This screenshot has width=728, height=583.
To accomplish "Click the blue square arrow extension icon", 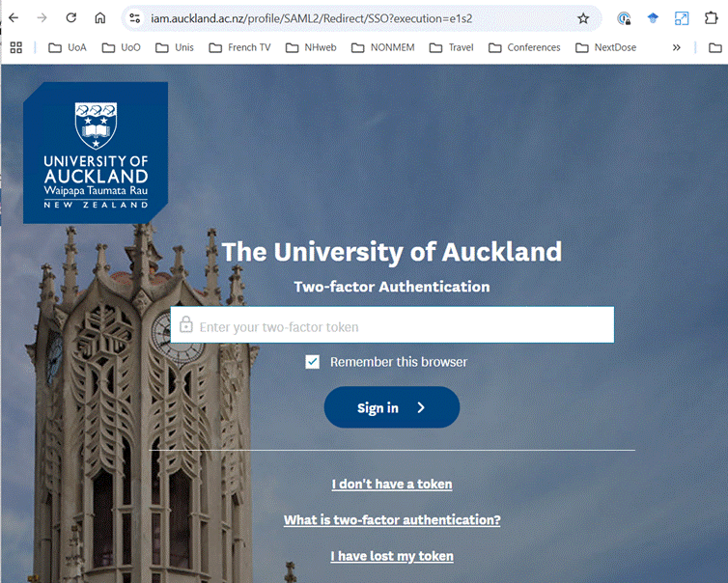I will click(x=682, y=18).
